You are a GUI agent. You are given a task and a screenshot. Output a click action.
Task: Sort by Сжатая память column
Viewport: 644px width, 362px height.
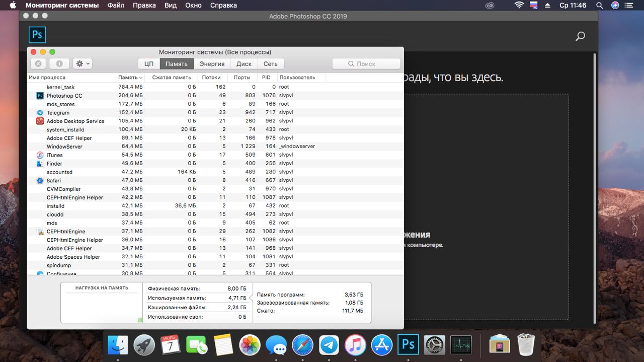[171, 78]
